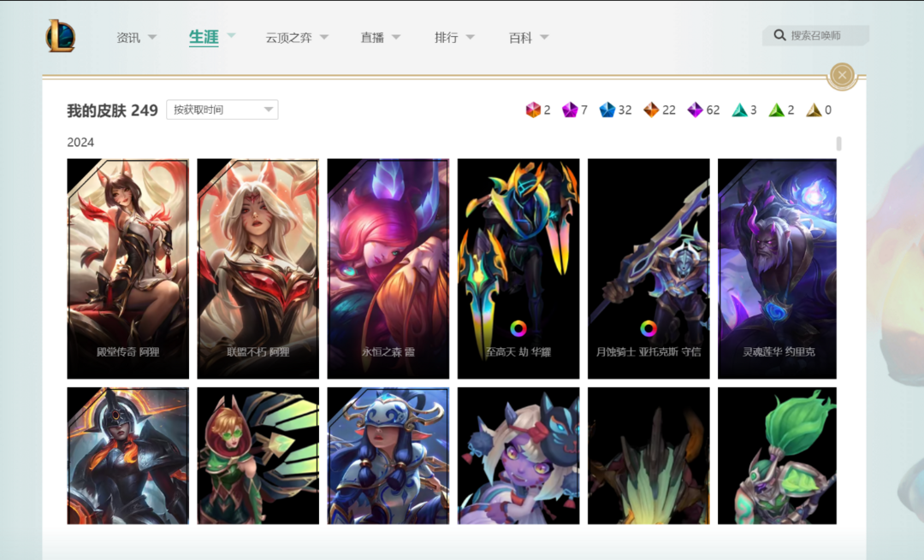Screen dimensions: 924x560
Task: Select the 殿堂传奇 阿狸 skin card
Action: pyautogui.click(x=127, y=268)
